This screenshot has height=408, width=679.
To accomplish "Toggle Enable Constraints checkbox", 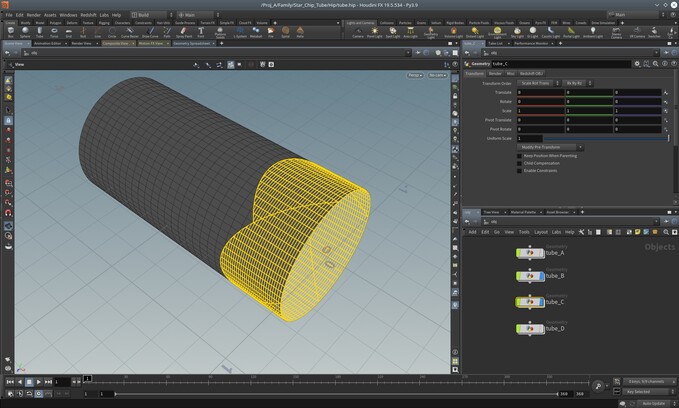I will (x=519, y=171).
